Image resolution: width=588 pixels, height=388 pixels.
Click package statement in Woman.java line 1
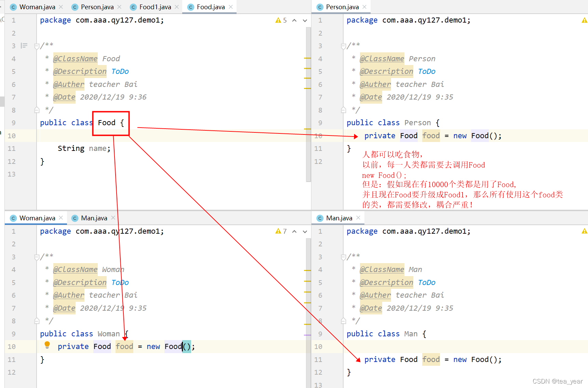tap(102, 231)
